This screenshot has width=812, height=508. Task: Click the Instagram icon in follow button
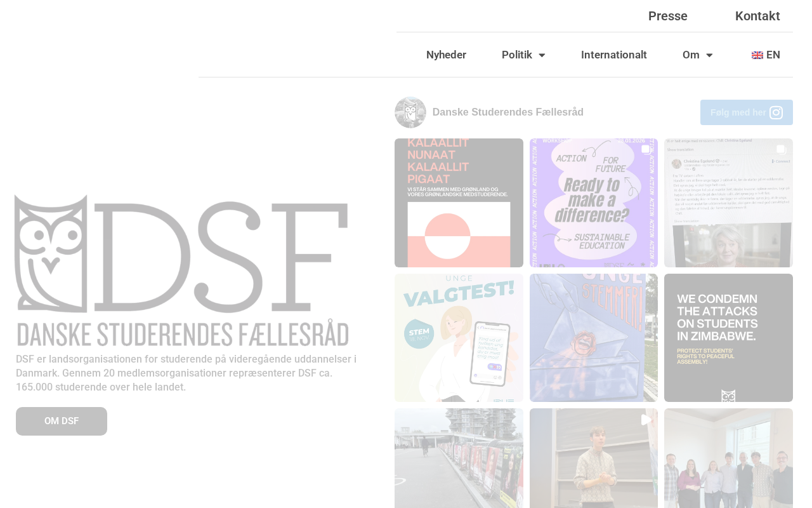[x=776, y=112]
